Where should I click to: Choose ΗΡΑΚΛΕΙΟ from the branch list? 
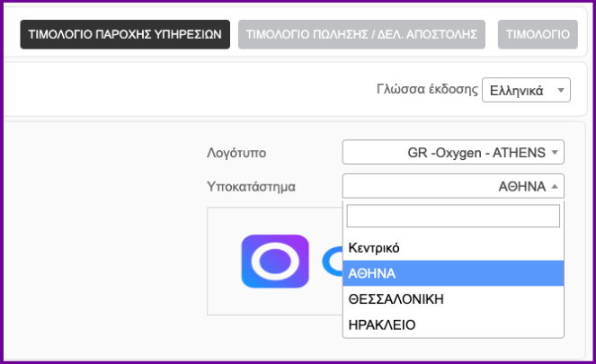click(x=381, y=324)
